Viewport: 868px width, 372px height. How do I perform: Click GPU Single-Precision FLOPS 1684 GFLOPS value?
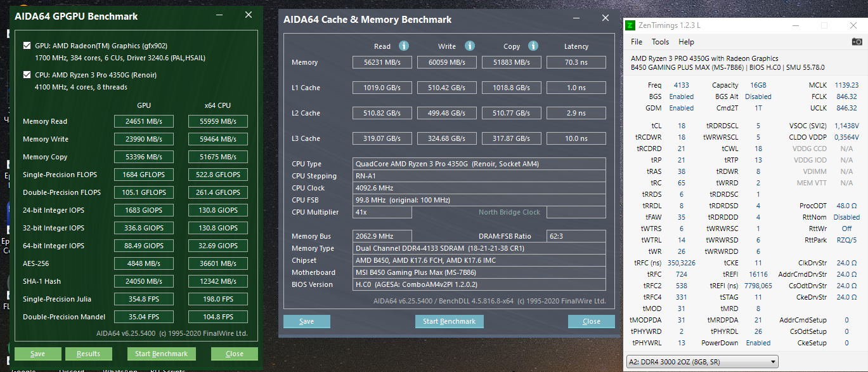[x=144, y=175]
